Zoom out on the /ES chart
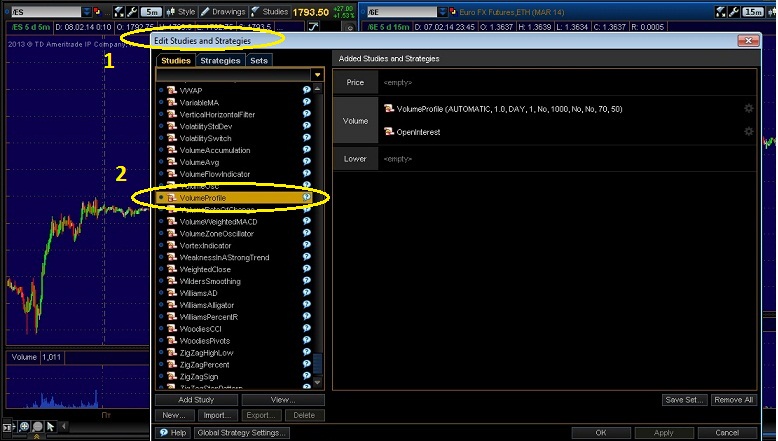 (x=37, y=426)
